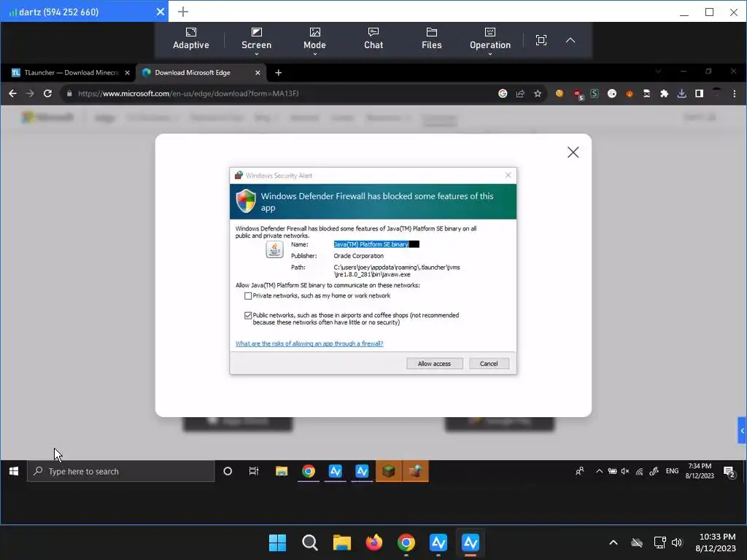Switch to Adaptive display in remote toolbar
The image size is (747, 560).
tap(190, 39)
